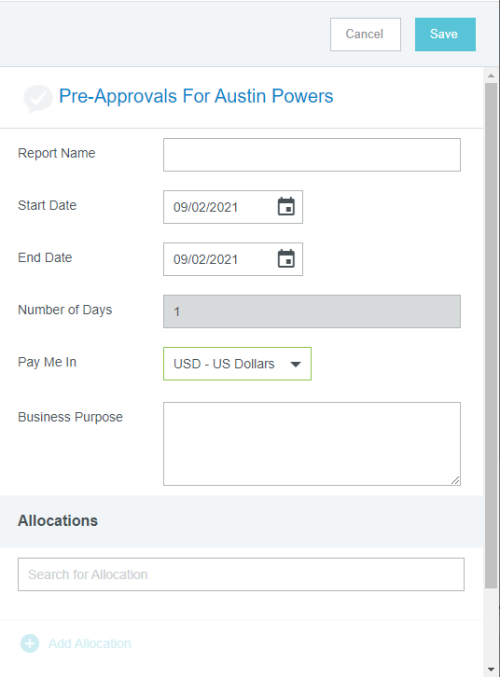Click the scrollbar up arrow
Viewport: 500px width, 677px height.
pyautogui.click(x=491, y=76)
